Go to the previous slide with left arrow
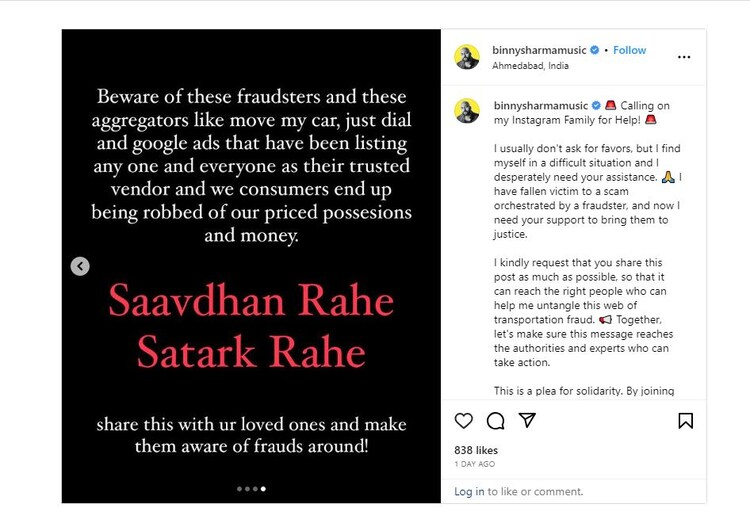This screenshot has width=750, height=523. point(80,266)
